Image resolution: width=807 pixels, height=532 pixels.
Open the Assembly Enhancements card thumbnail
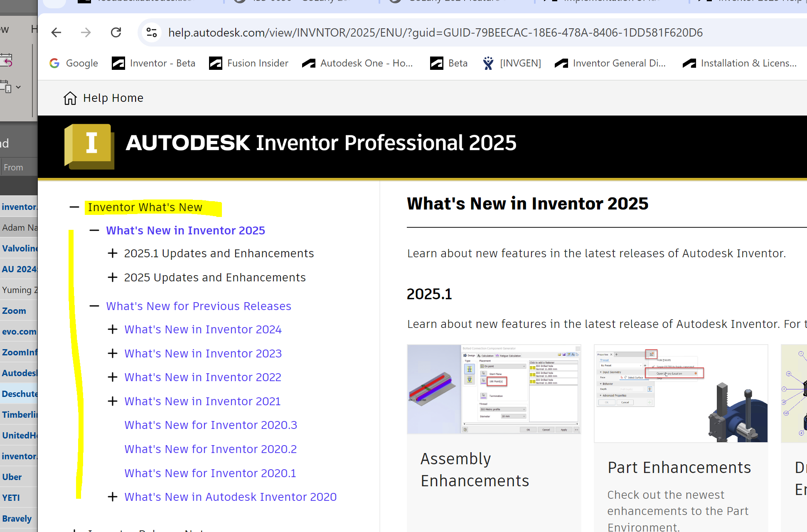point(494,389)
